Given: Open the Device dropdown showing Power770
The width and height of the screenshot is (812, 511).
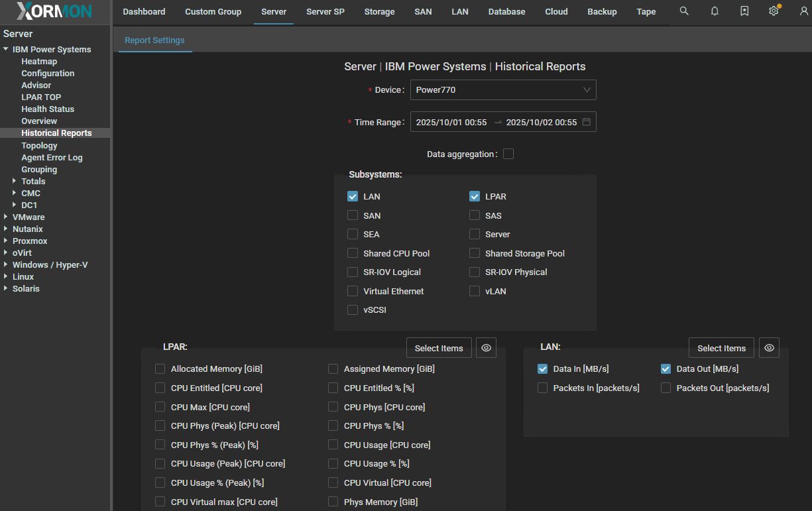Looking at the screenshot, I should click(502, 90).
